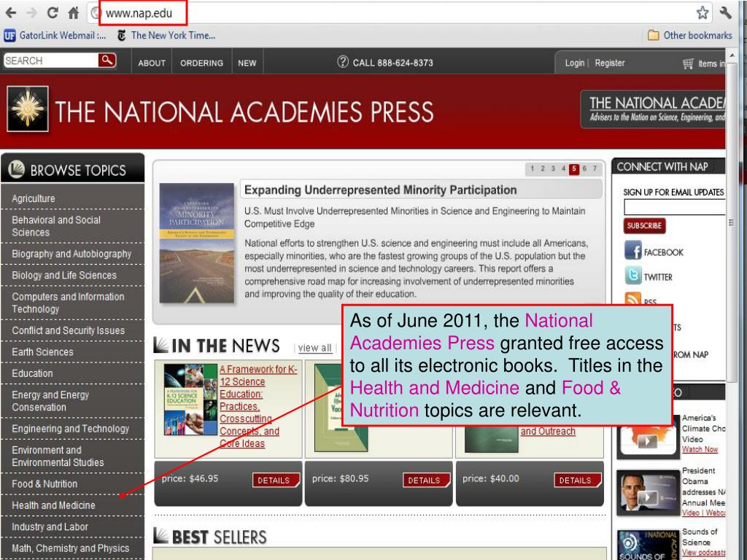Open the NAP Facebook icon
This screenshot has width=747, height=560.
tap(632, 250)
